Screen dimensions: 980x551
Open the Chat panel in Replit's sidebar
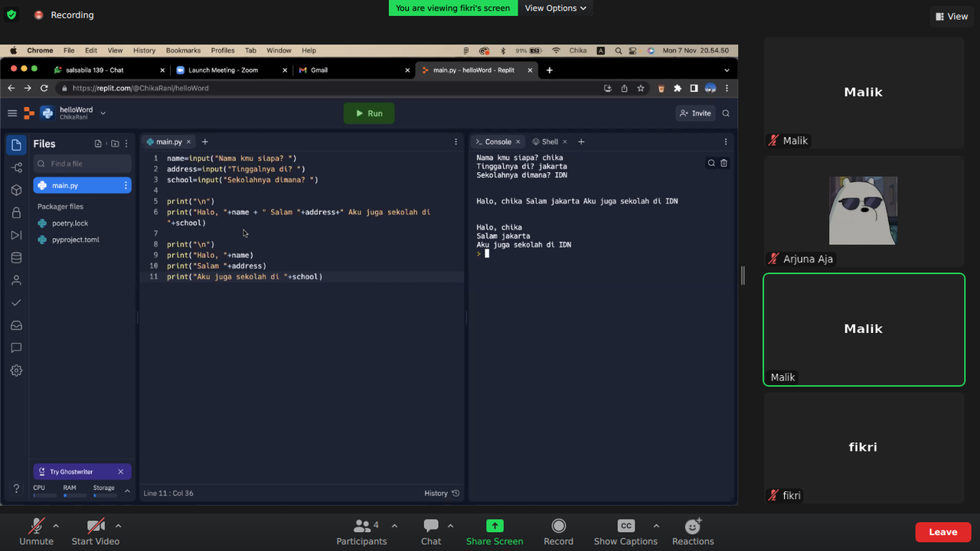click(16, 347)
